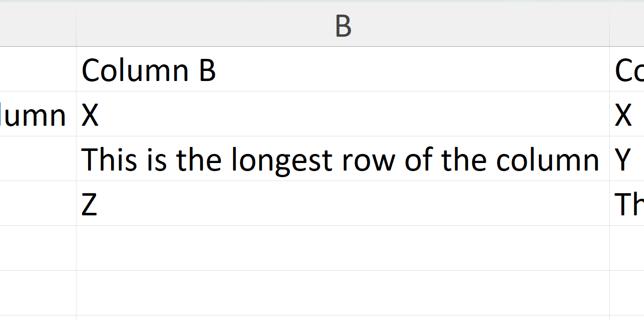The width and height of the screenshot is (644, 320).
Task: Select the "This is the longest row" cell
Action: tap(343, 159)
